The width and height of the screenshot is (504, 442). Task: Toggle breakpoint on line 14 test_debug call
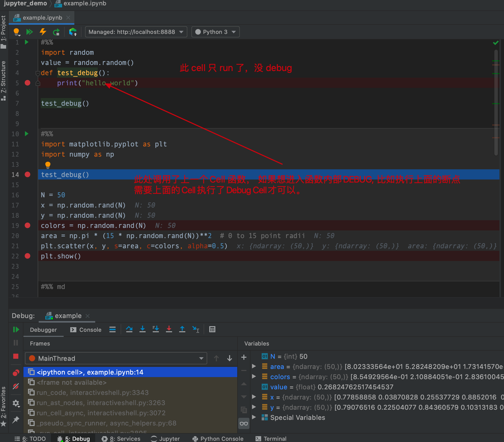[x=27, y=174]
